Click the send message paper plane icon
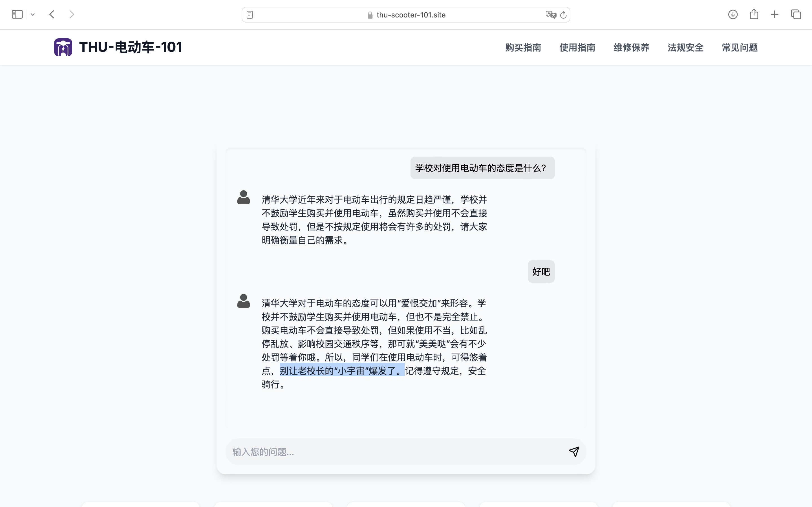This screenshot has height=507, width=812. (x=574, y=452)
